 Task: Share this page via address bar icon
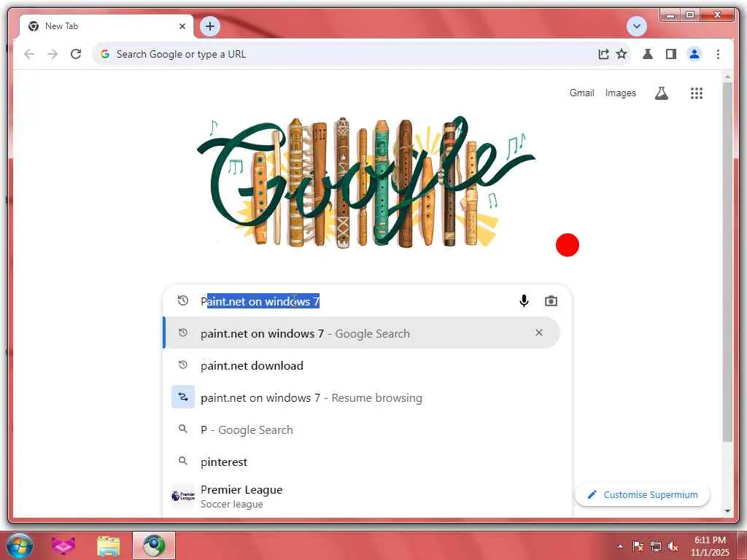click(603, 54)
